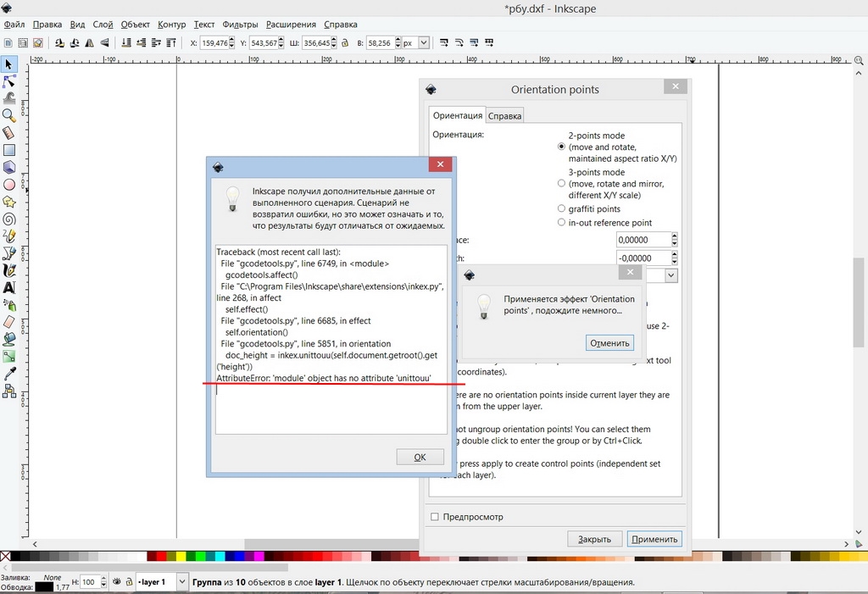Select the Eraser tool
The width and height of the screenshot is (868, 594).
(x=8, y=322)
